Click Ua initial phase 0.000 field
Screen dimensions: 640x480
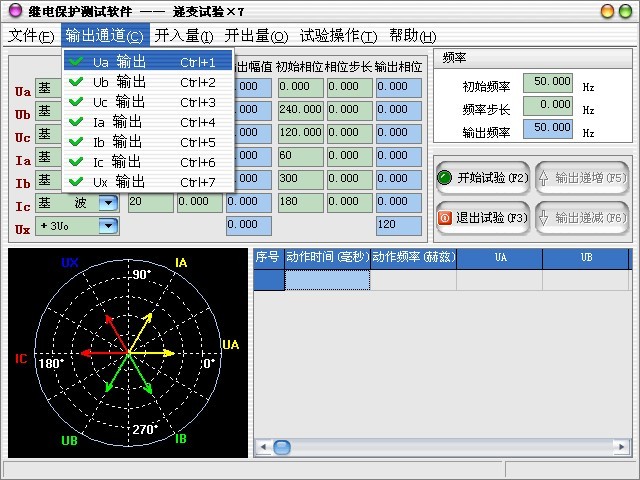click(x=301, y=88)
